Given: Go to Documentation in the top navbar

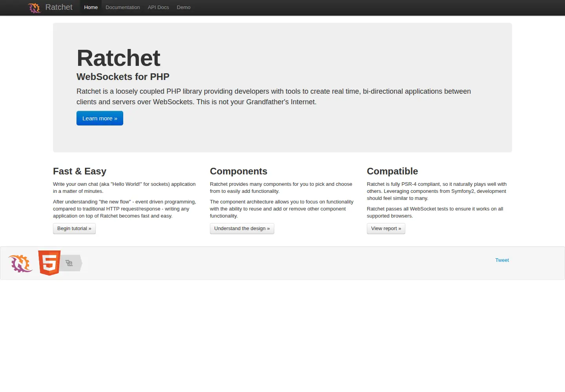Looking at the screenshot, I should 123,7.
